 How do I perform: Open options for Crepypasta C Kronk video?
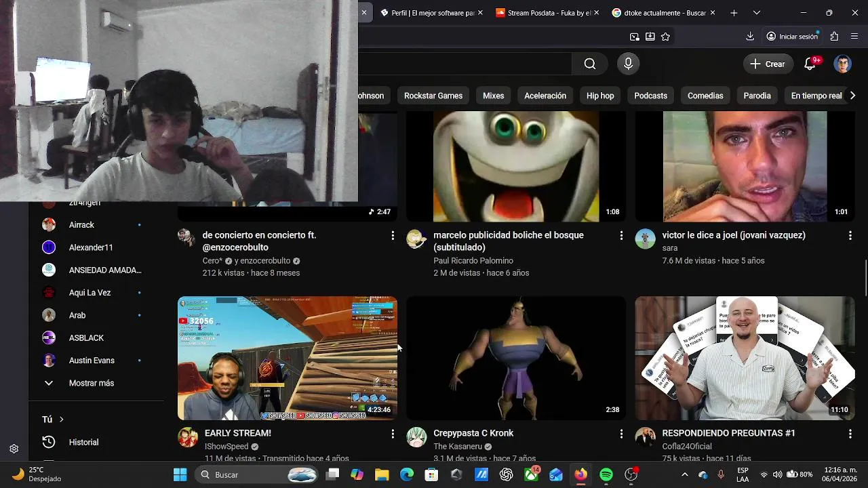(621, 433)
